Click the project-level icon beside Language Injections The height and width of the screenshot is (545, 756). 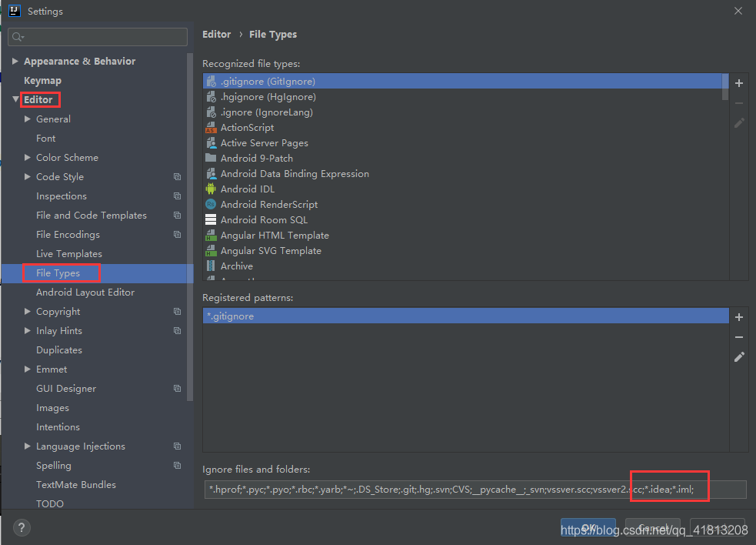(x=178, y=446)
